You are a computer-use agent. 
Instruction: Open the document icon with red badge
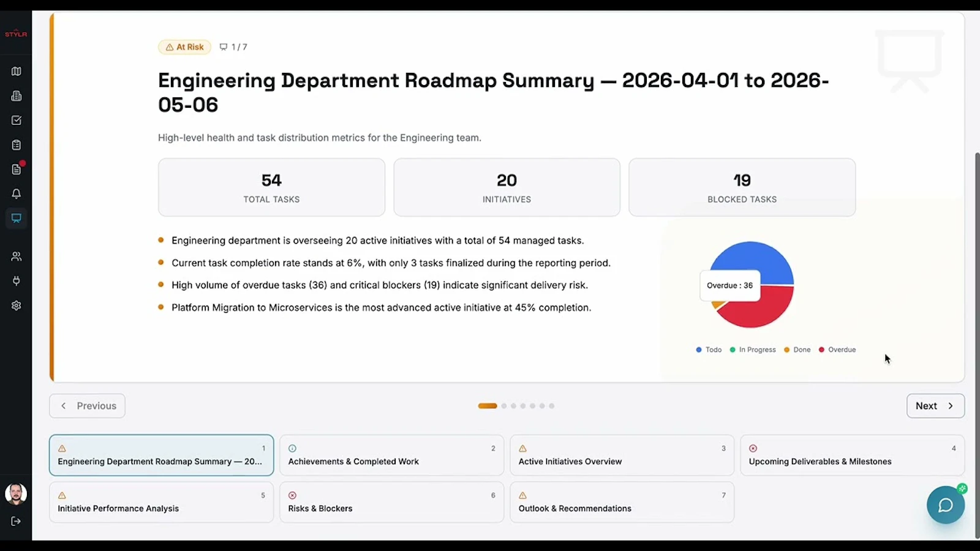pyautogui.click(x=17, y=169)
